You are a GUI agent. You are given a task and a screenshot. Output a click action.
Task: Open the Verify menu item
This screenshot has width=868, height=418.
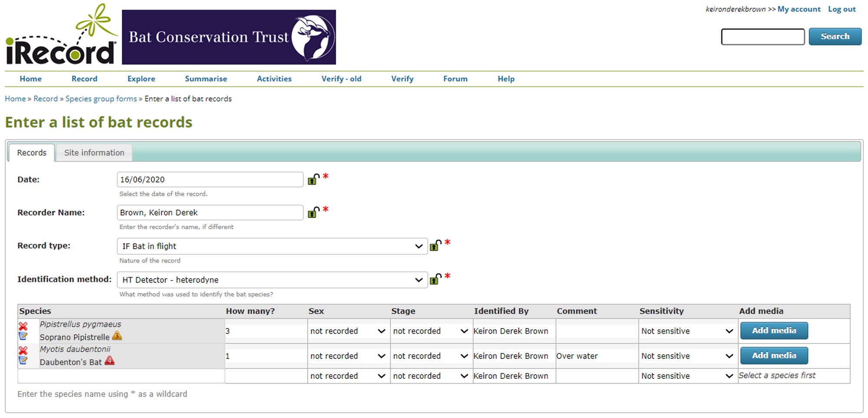402,79
